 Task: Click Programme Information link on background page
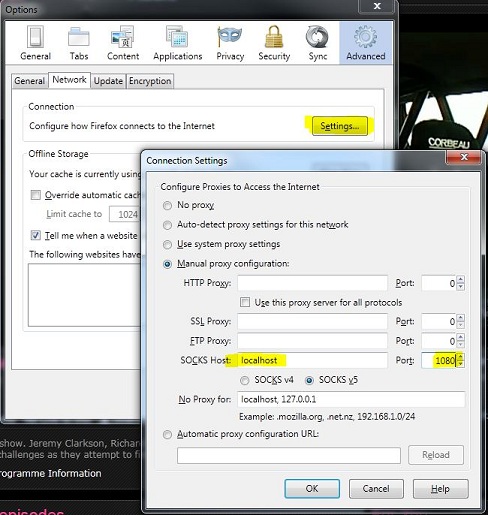coord(51,473)
